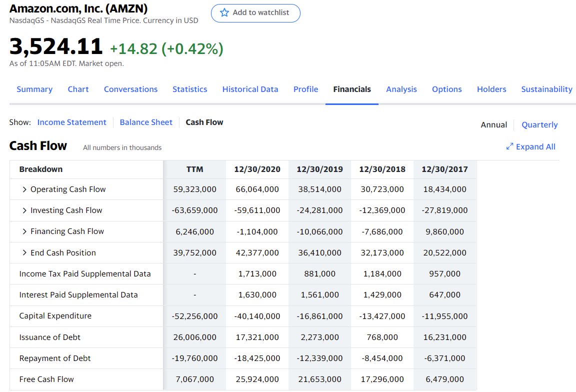The image size is (576, 392).
Task: Expand the End Cash Position row
Action: point(24,253)
